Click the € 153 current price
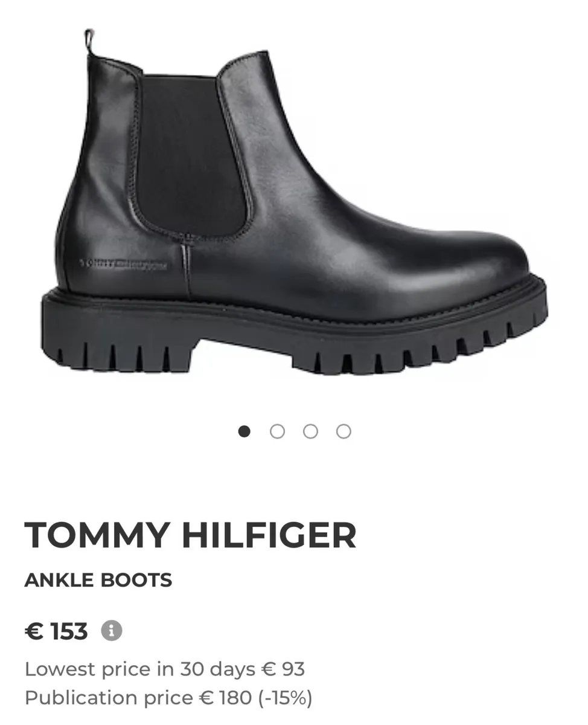Image resolution: width=588 pixels, height=725 pixels. click(56, 631)
